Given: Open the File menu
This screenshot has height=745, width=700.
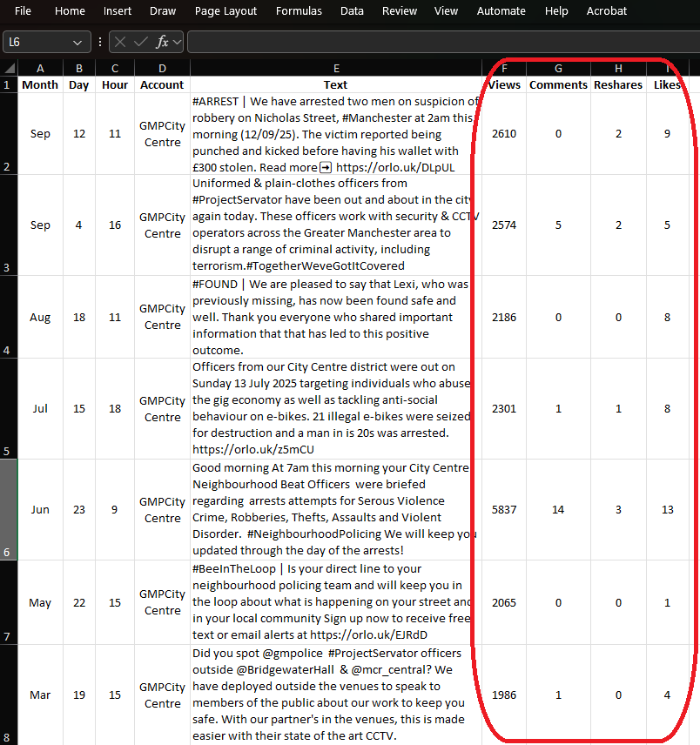Looking at the screenshot, I should (24, 11).
